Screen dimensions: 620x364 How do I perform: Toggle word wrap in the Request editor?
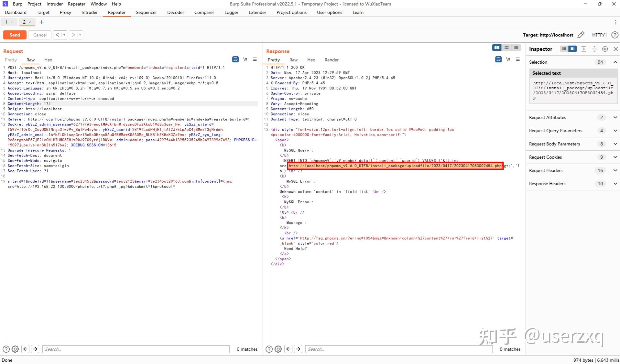(x=235, y=59)
